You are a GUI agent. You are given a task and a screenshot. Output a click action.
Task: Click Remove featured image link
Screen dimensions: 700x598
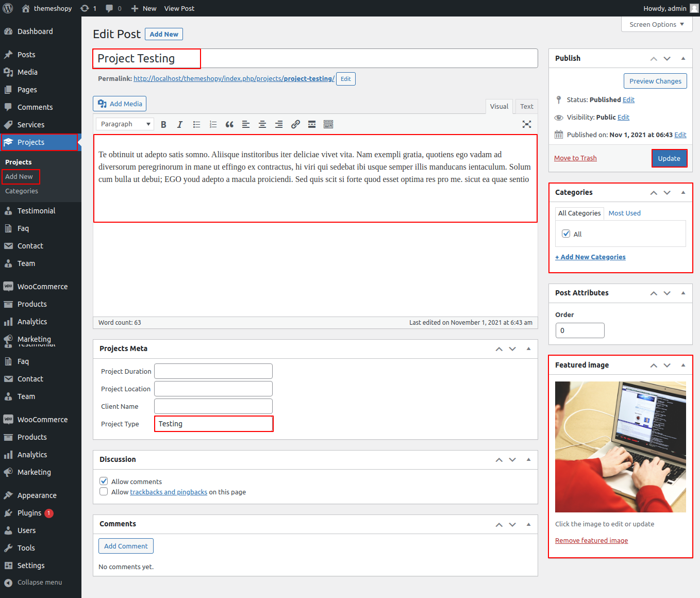(x=591, y=540)
